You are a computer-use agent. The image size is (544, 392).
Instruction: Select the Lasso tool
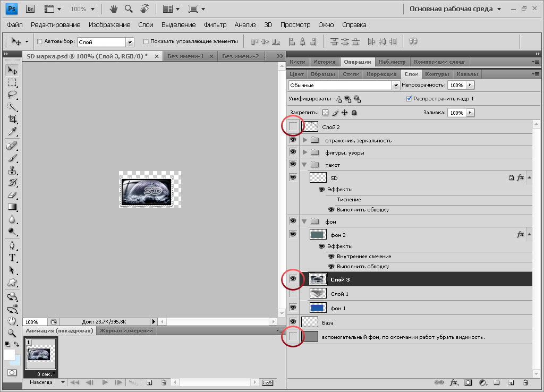12,95
